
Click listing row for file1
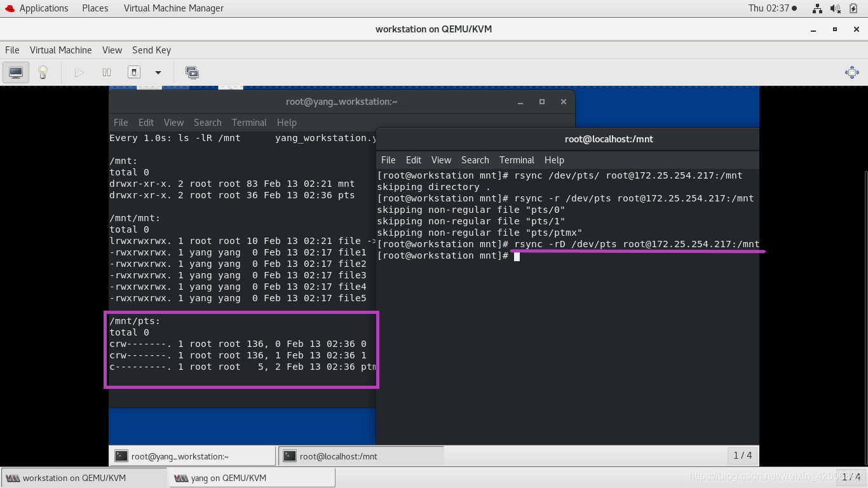(238, 252)
